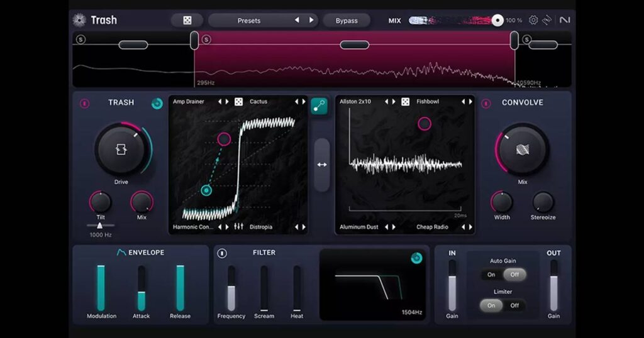Select the teal node in distortion pad
This screenshot has height=338, width=644.
[x=206, y=190]
